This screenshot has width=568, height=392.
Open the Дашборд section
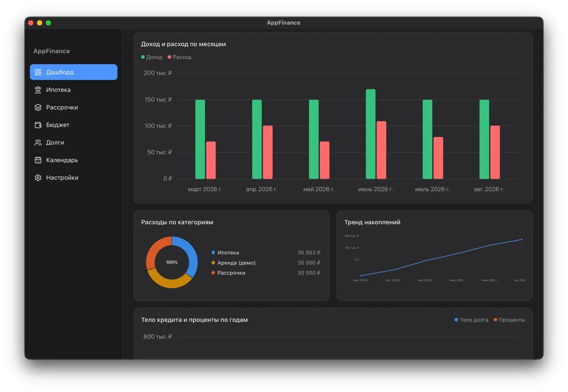pos(74,72)
